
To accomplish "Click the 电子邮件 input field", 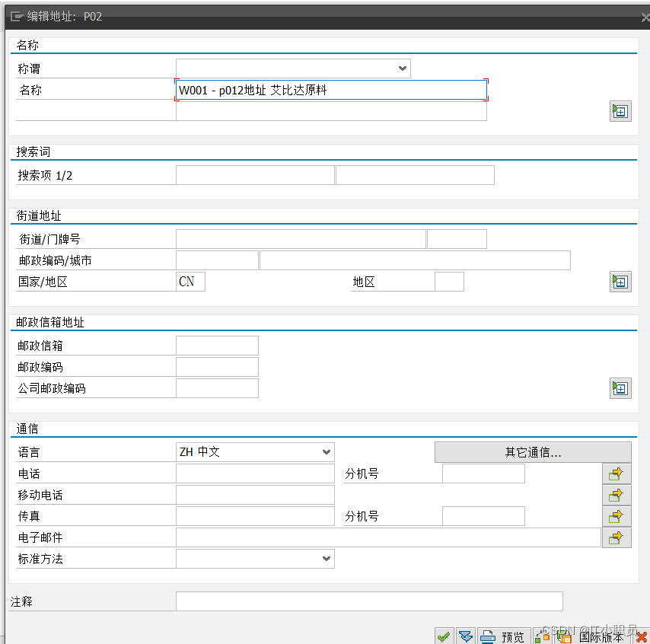I will point(388,538).
